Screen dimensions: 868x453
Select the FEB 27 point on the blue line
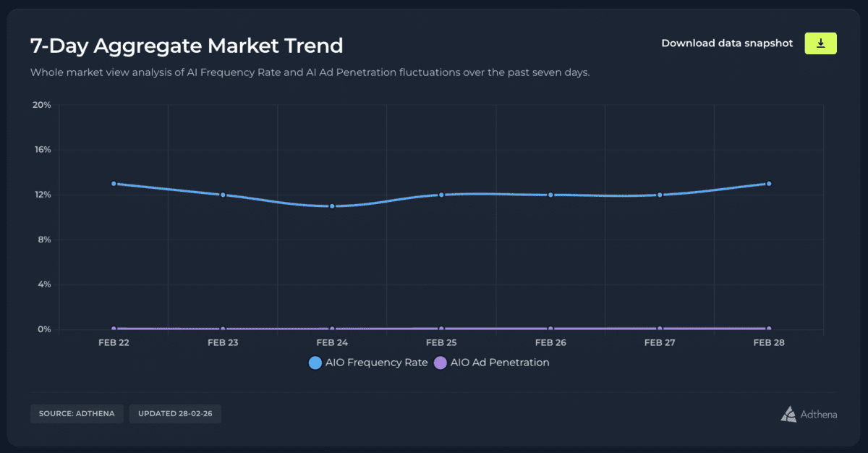659,195
